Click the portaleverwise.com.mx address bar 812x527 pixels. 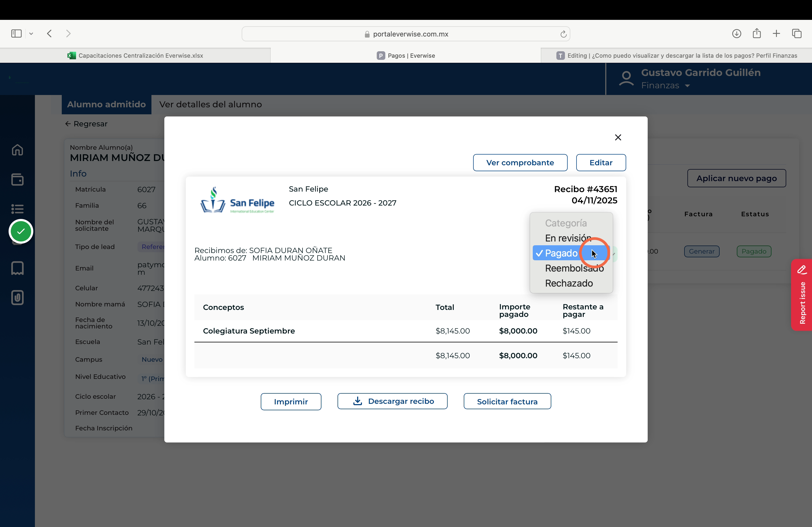coord(406,34)
